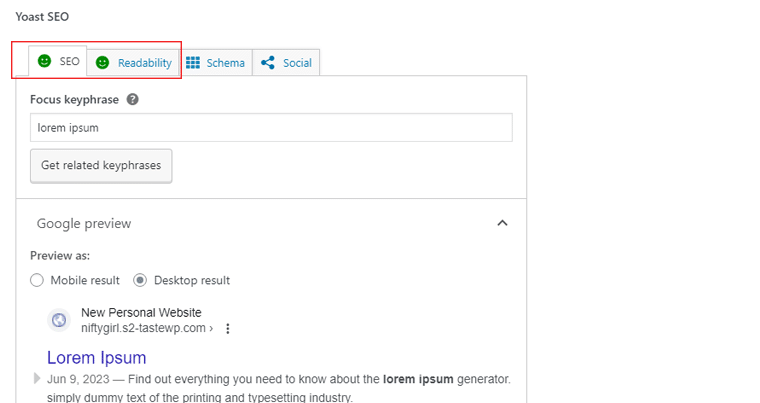Screen dimensions: 760x403
Task: Click the Google preview section heading
Action: [84, 223]
